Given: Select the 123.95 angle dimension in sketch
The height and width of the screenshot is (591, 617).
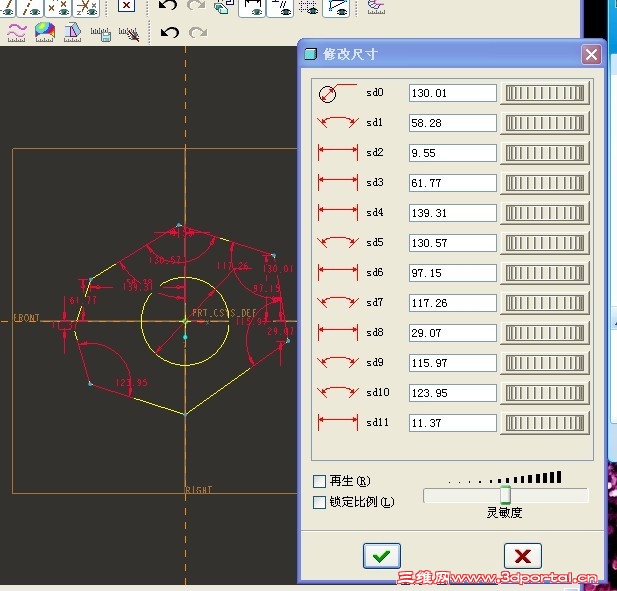Looking at the screenshot, I should (131, 382).
